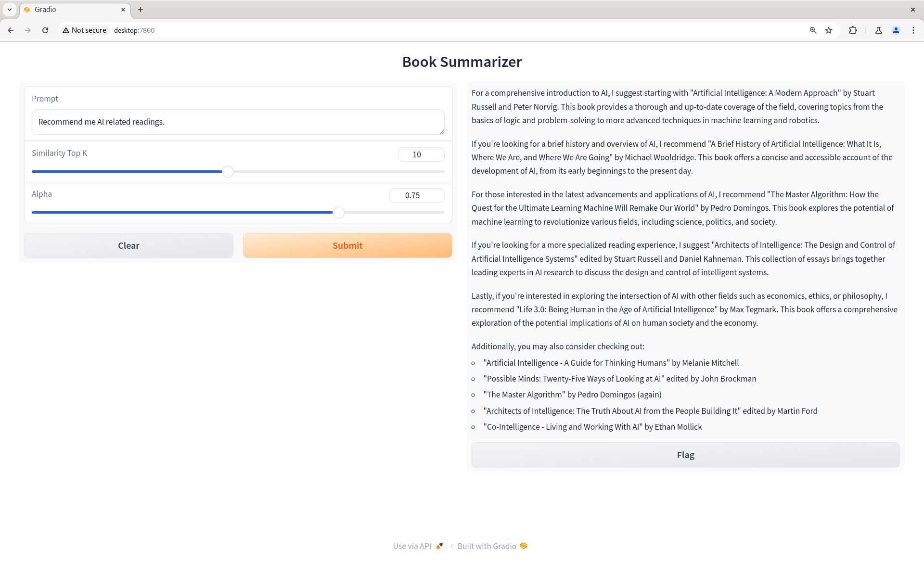The image size is (924, 562).
Task: Click the Alpha slider handle
Action: [x=339, y=213]
